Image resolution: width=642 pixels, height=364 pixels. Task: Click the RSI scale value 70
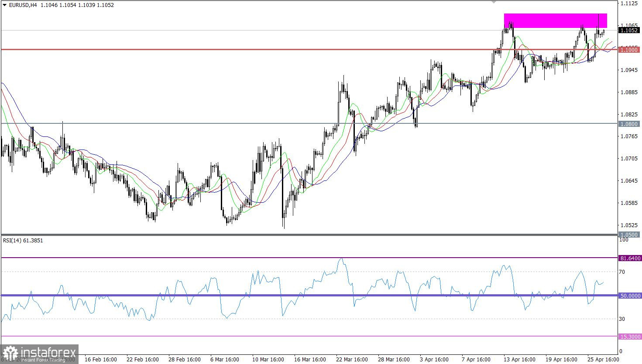[622, 272]
